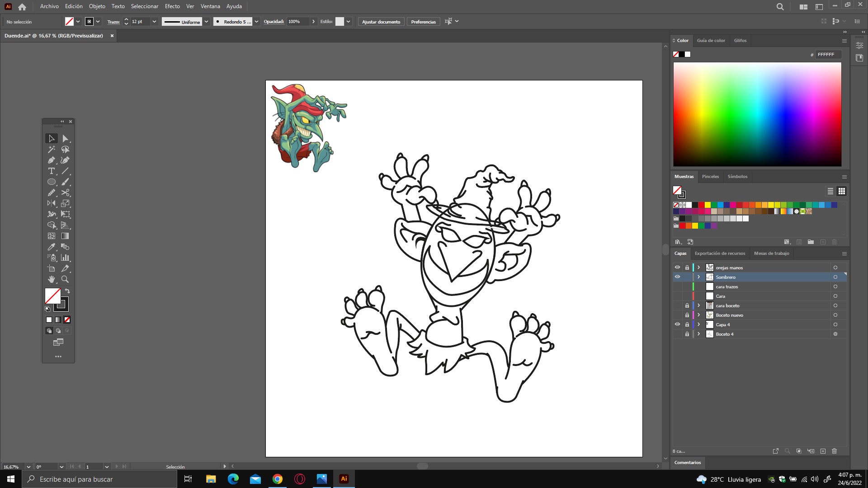This screenshot has height=488, width=868.
Task: Select the Curvature tool
Action: click(x=65, y=160)
